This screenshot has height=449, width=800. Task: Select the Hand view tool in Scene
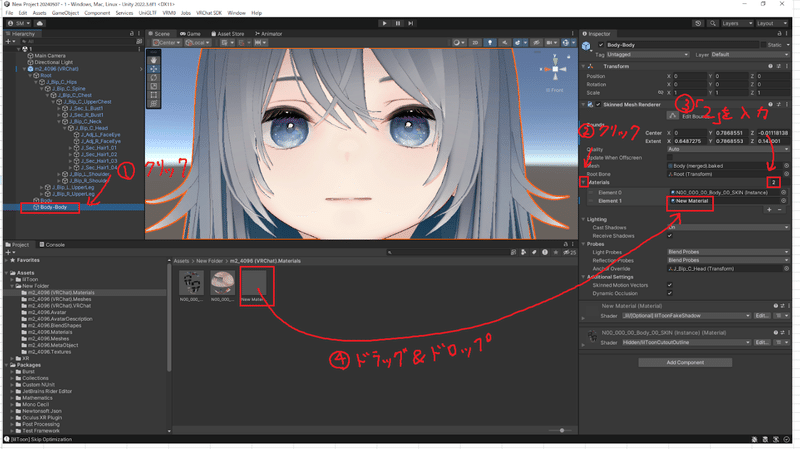tap(154, 60)
